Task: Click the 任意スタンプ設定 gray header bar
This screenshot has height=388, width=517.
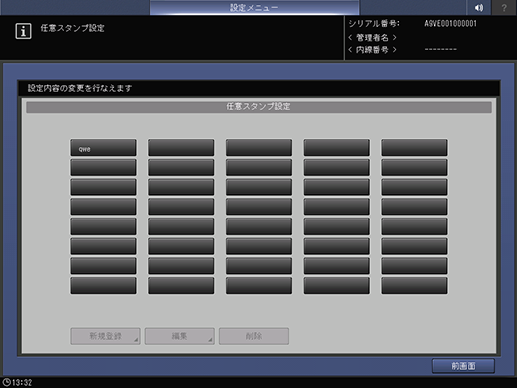Action: pyautogui.click(x=259, y=107)
